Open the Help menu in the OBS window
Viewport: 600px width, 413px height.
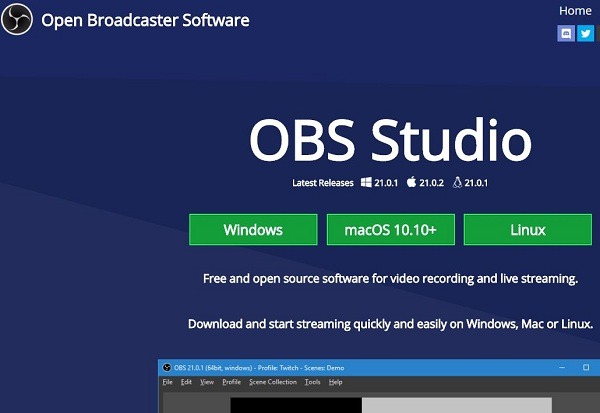pos(336,382)
